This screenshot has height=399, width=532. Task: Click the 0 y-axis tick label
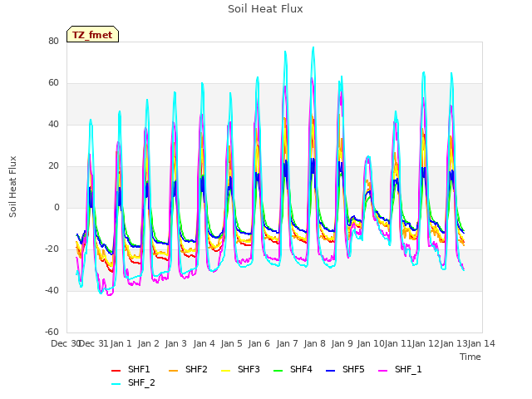point(57,207)
